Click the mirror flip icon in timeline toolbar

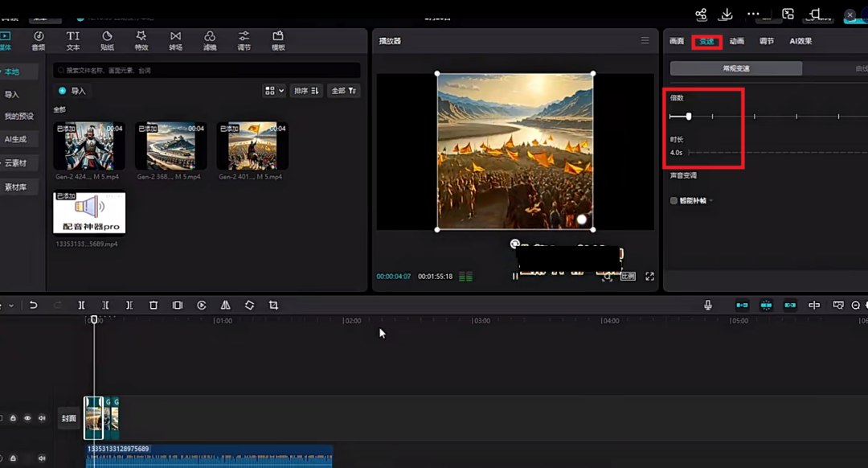pos(225,306)
